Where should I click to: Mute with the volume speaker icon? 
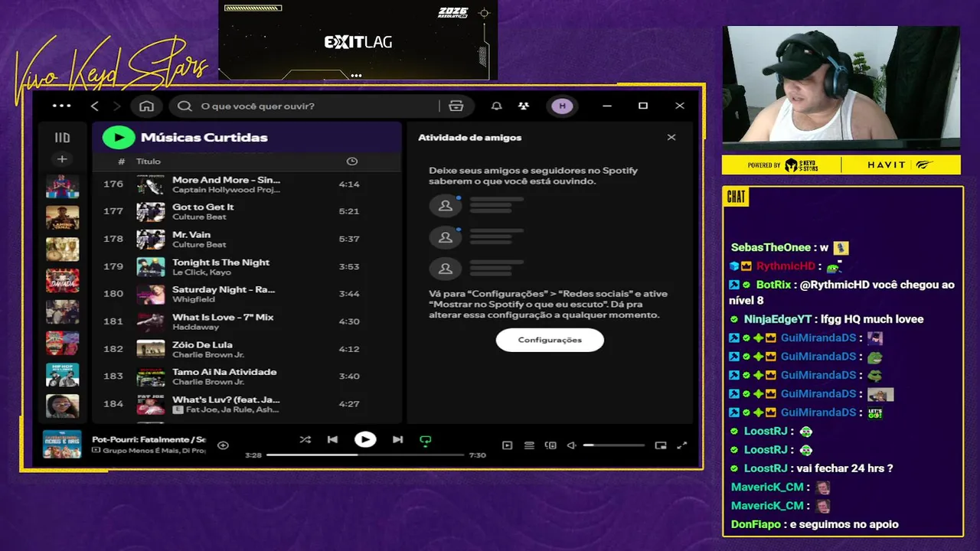click(571, 445)
